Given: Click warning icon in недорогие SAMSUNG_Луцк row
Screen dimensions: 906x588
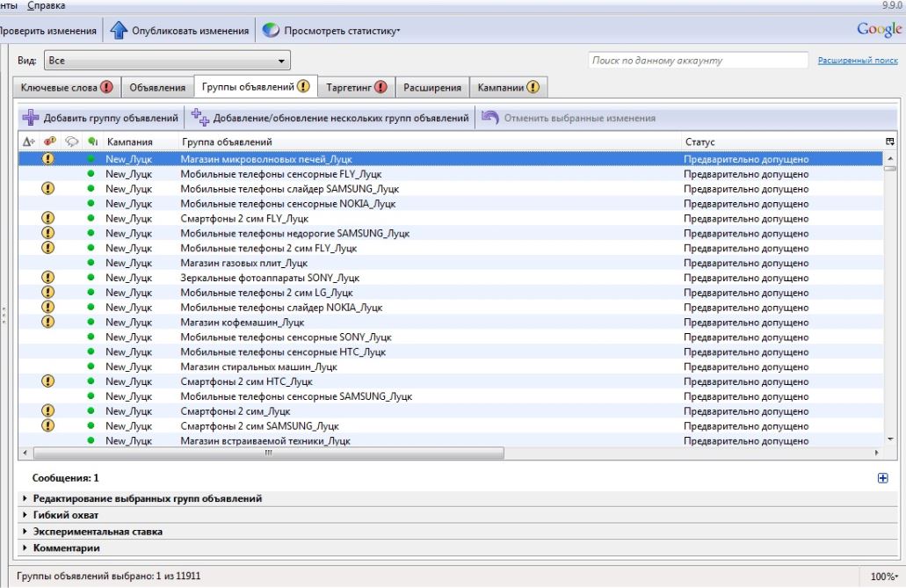Looking at the screenshot, I should tap(48, 232).
